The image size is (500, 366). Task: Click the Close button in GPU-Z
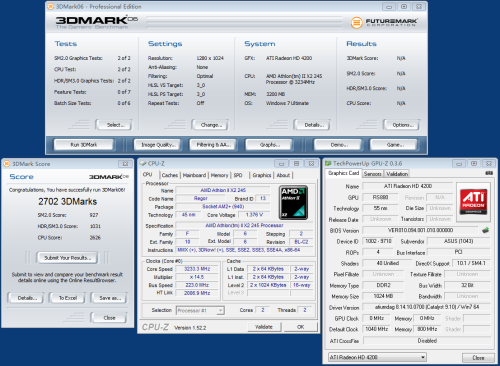478,358
